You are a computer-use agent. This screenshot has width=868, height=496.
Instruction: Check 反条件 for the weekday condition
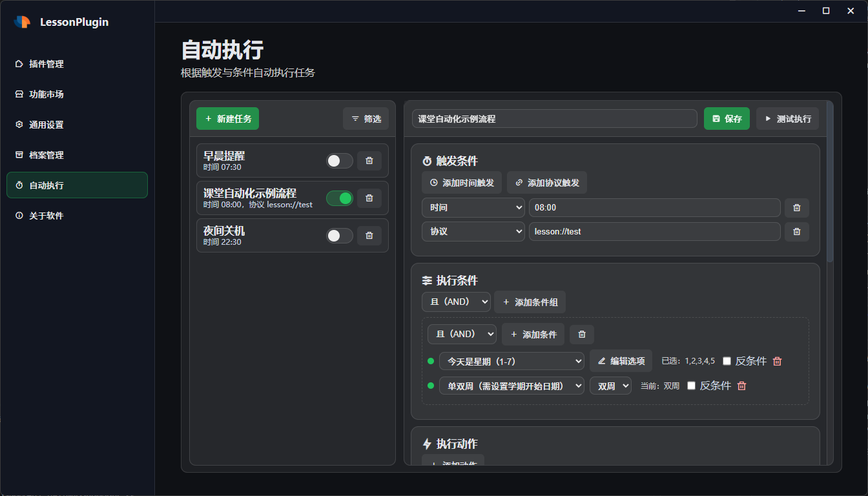tap(727, 362)
